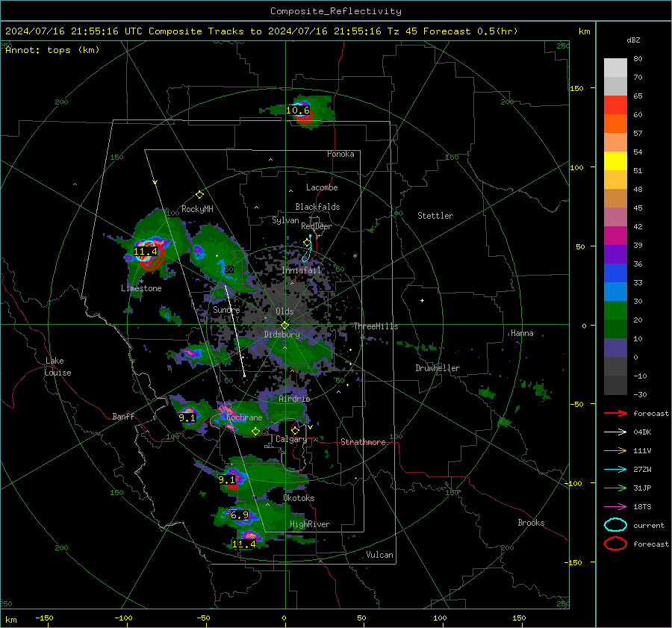Click the magenta swatch in dBZ scale
The width and height of the screenshot is (672, 628).
click(615, 236)
